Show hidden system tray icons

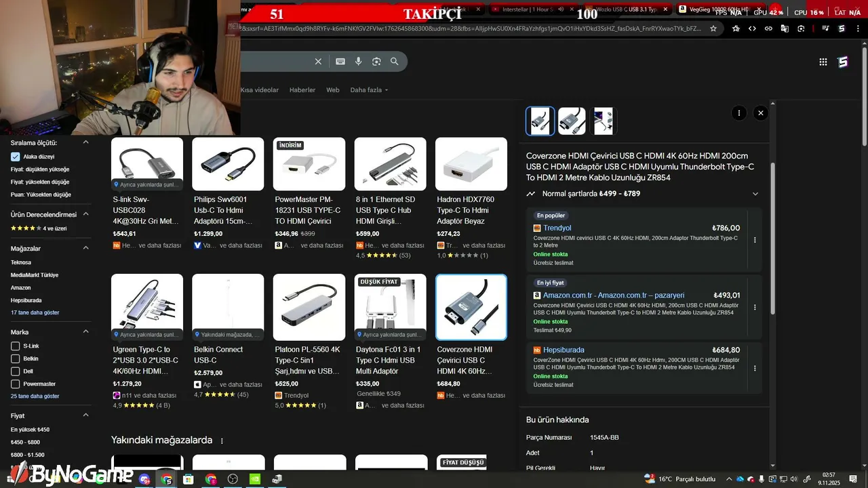(729, 479)
